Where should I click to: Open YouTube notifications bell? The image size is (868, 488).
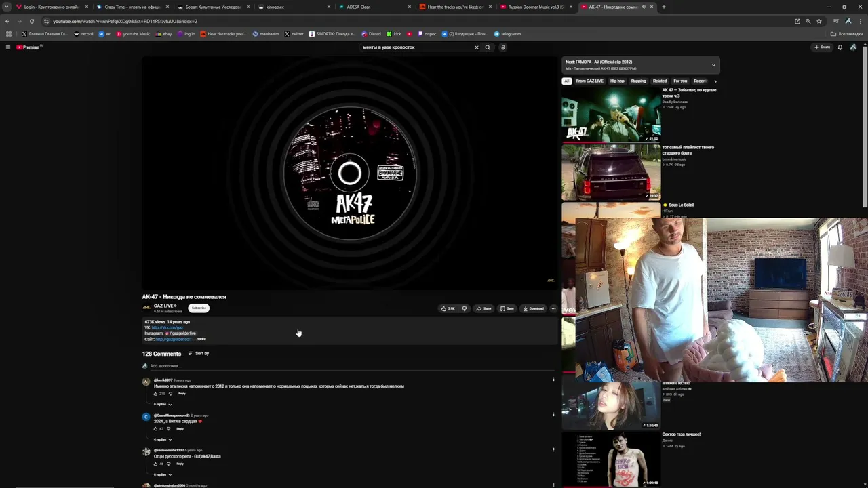840,47
